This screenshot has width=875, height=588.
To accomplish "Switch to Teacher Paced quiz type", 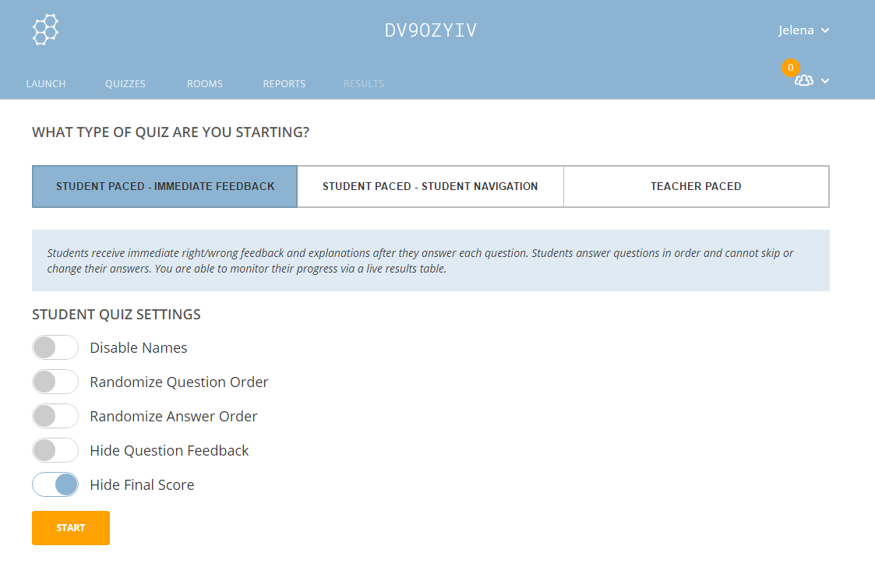I will pyautogui.click(x=696, y=187).
